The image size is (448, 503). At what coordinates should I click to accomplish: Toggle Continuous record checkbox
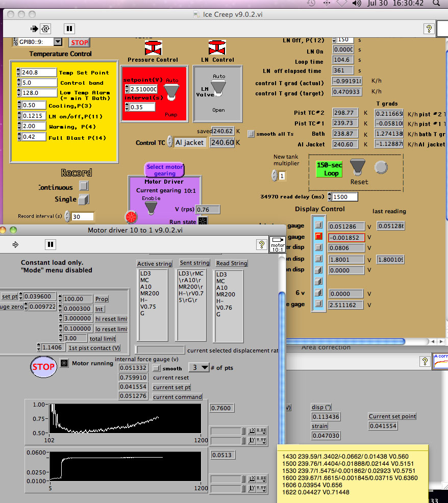[84, 186]
